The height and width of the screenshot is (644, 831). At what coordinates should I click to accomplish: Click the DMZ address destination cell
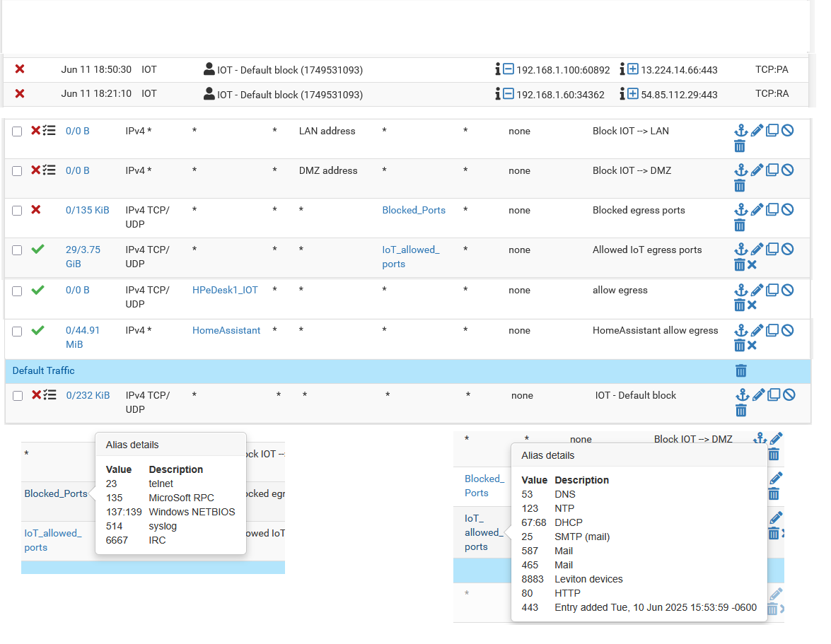click(x=328, y=170)
